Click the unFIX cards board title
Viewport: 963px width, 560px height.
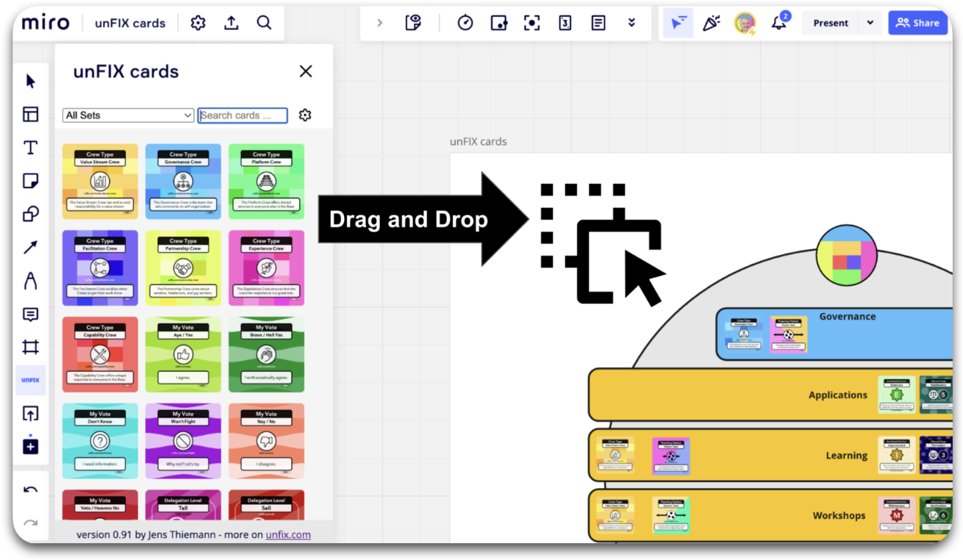(x=130, y=23)
